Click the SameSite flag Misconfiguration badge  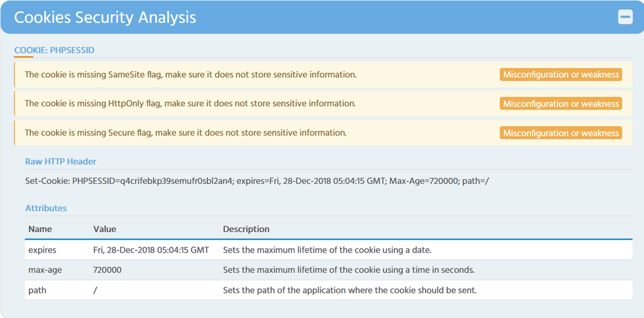point(561,75)
